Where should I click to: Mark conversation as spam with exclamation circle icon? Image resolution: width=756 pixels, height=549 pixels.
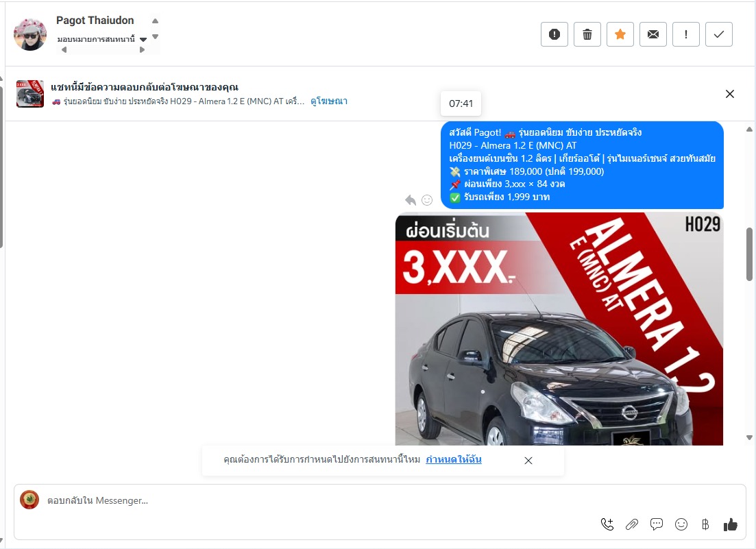554,34
